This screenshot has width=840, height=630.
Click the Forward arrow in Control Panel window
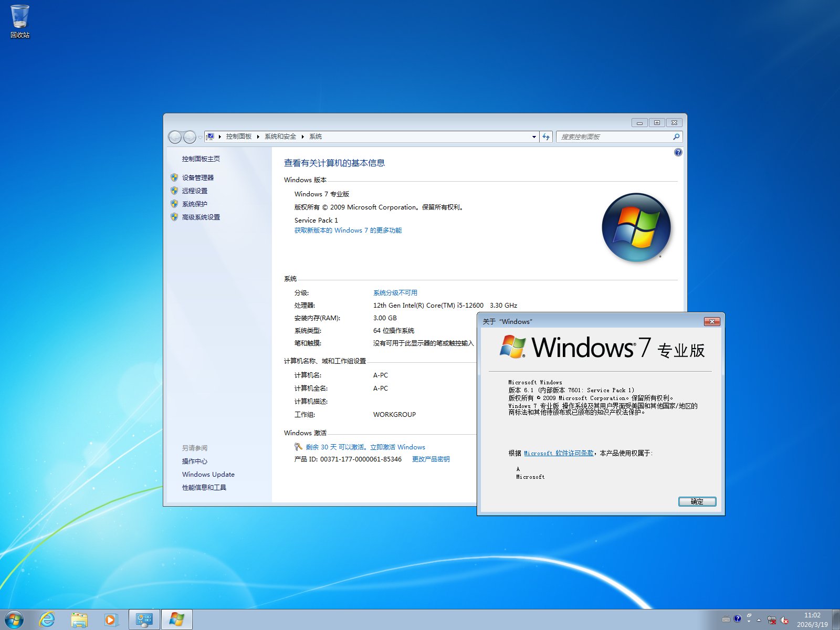pos(190,137)
